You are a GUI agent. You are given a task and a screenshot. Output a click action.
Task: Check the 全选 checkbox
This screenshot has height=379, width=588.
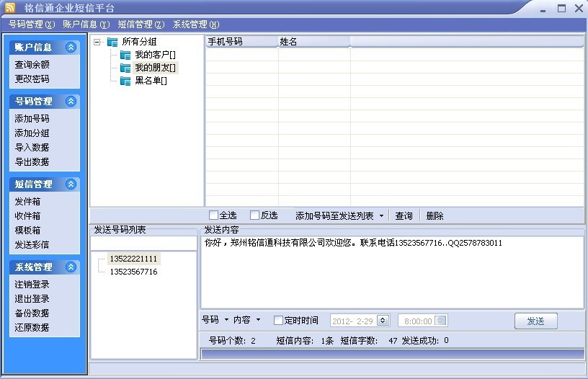point(213,215)
